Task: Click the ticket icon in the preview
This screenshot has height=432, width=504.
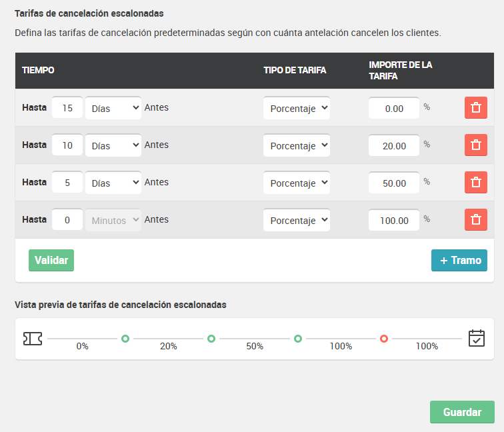Action: coord(33,339)
